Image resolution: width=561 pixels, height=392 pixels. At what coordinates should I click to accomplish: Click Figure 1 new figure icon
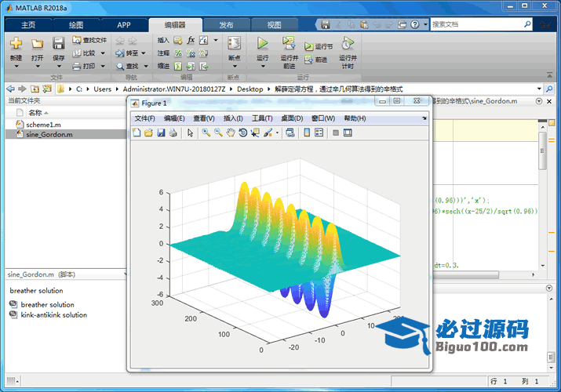pos(137,132)
